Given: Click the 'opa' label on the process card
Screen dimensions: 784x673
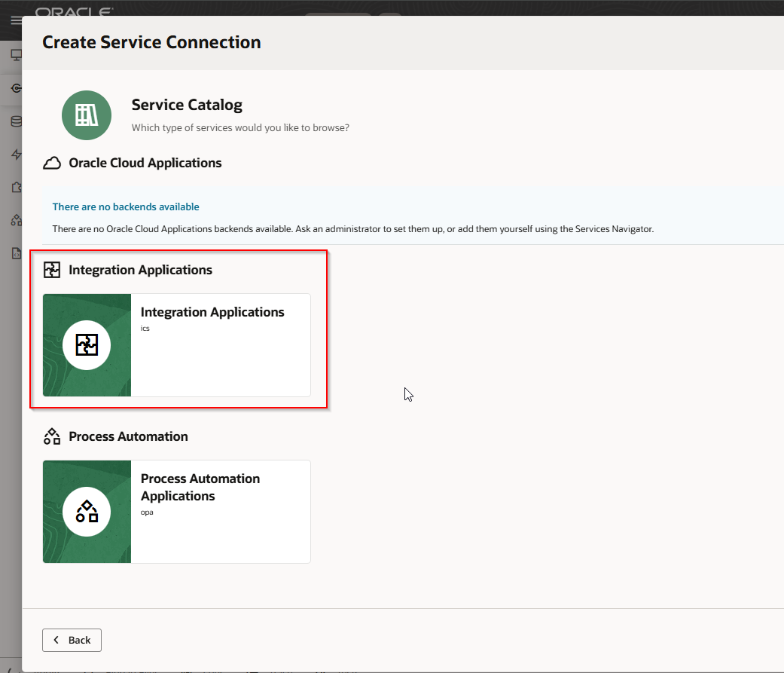Looking at the screenshot, I should 147,512.
